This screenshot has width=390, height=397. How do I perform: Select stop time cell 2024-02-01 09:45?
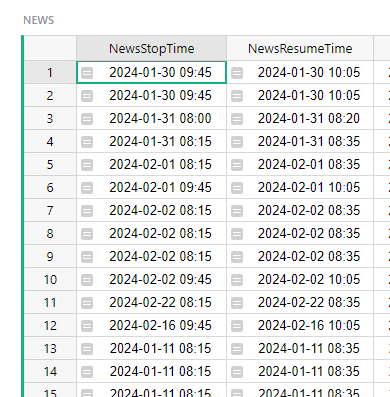tap(151, 187)
